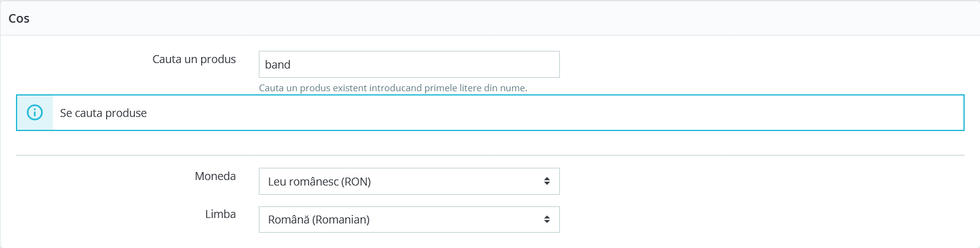980x248 pixels.
Task: Click the "Moneda" field label
Action: [215, 176]
